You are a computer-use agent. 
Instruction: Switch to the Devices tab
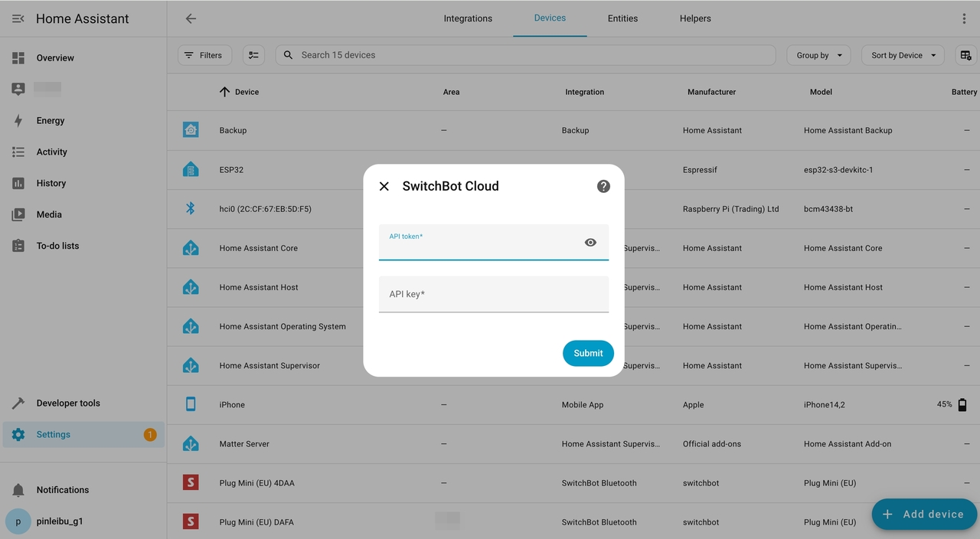coord(550,18)
